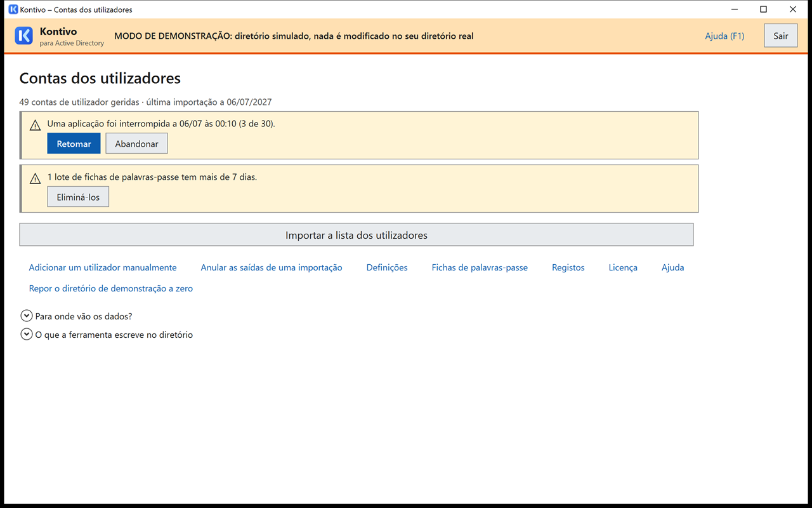The height and width of the screenshot is (508, 812).
Task: Click warning icon beside password sheets batch message
Action: point(36,179)
